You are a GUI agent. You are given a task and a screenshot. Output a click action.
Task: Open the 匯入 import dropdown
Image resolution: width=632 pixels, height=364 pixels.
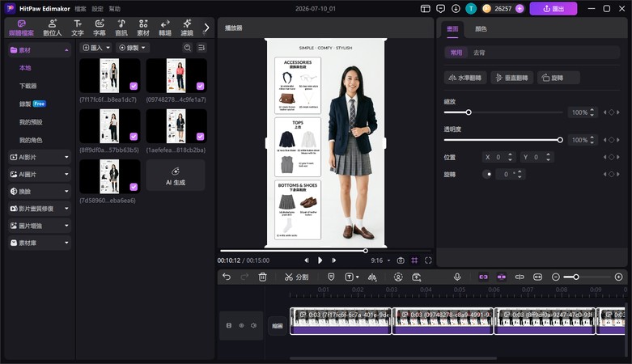pos(96,48)
